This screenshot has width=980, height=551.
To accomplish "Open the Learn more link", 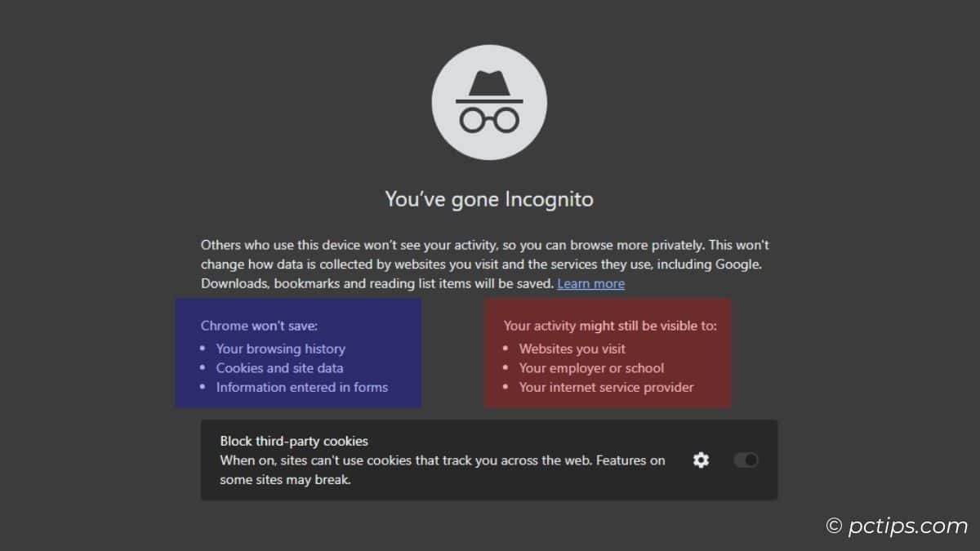I will pyautogui.click(x=590, y=283).
